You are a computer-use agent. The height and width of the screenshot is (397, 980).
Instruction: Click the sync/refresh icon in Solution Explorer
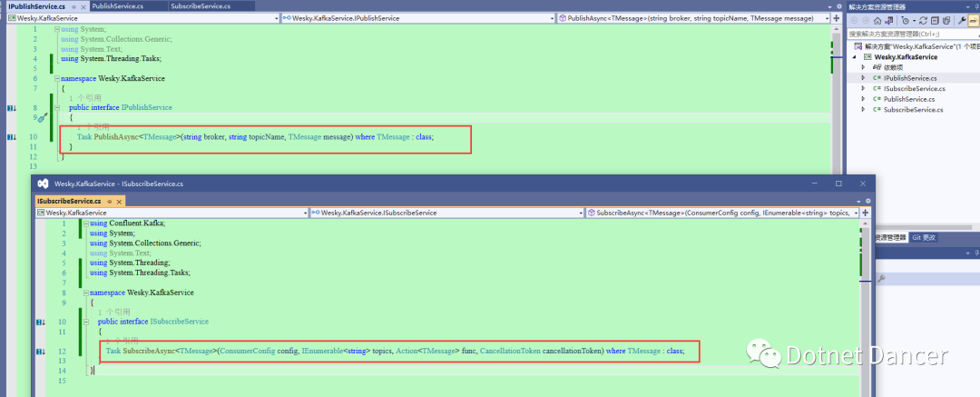click(923, 21)
